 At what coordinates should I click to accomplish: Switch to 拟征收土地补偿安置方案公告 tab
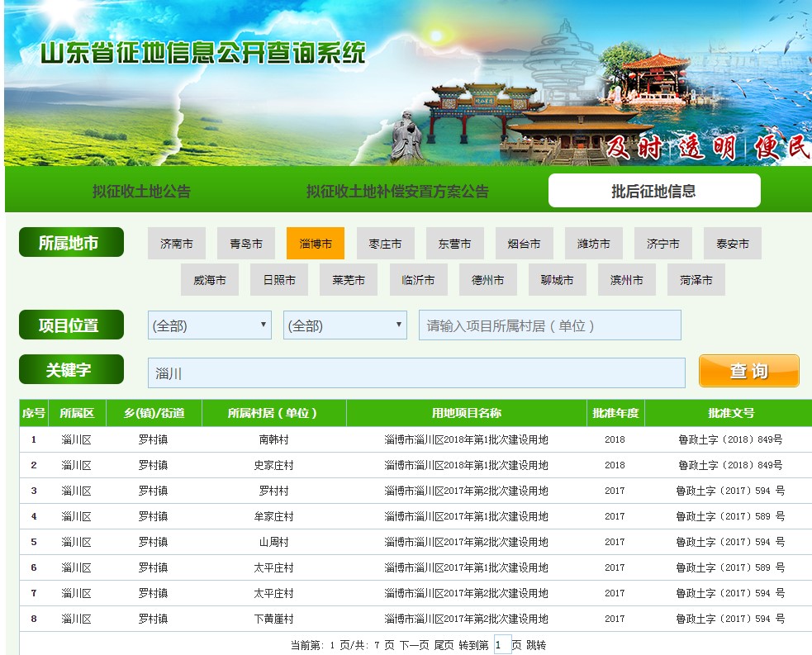397,192
